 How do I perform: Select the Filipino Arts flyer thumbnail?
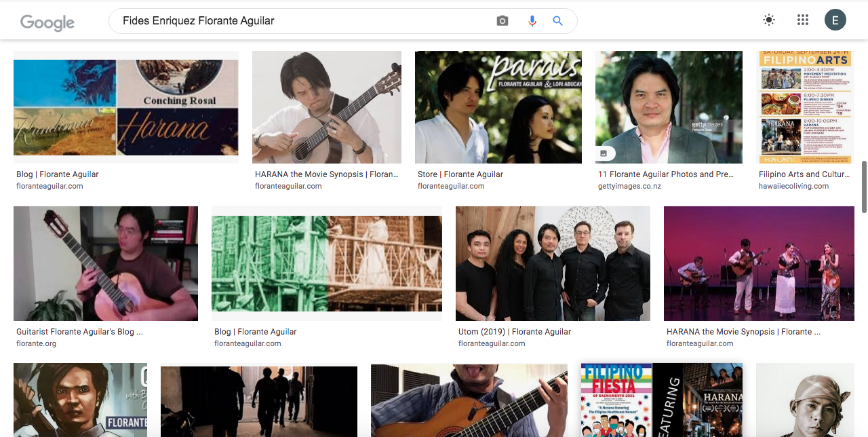(806, 107)
